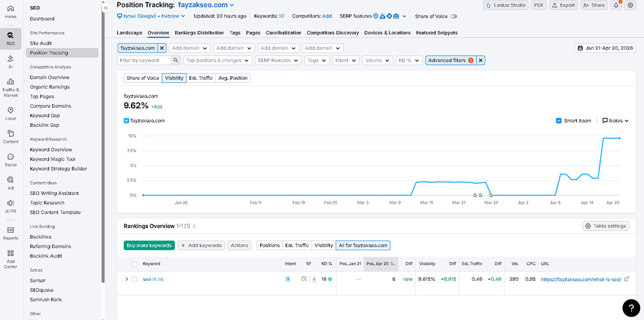This screenshot has height=320, width=644.
Task: Open Top positions & changes filter
Action: (x=218, y=61)
